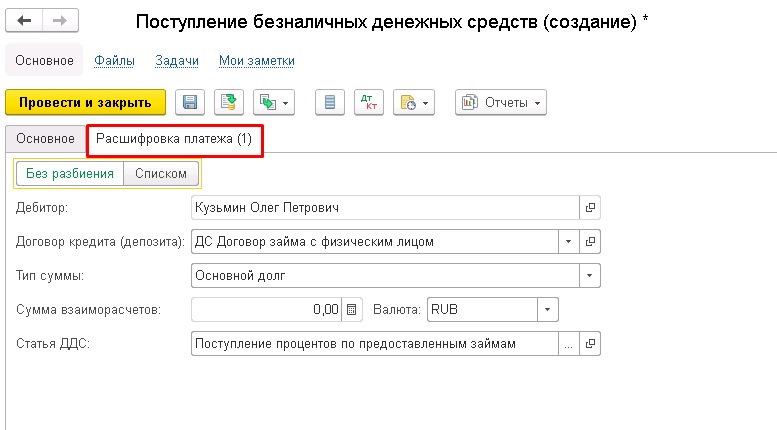Select the top Основное navigation item
The width and height of the screenshot is (777, 430).
[x=44, y=60]
